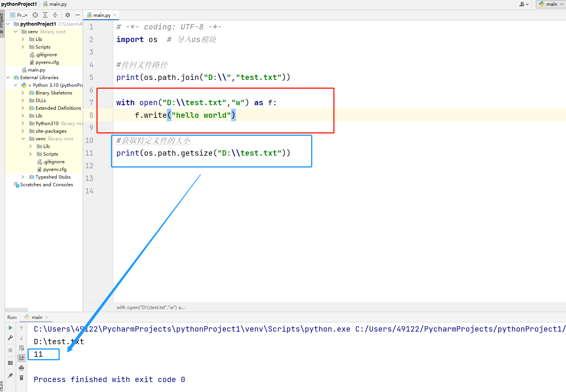Select Extended Definitions in the tree
This screenshot has width=566, height=392.
pyautogui.click(x=58, y=108)
